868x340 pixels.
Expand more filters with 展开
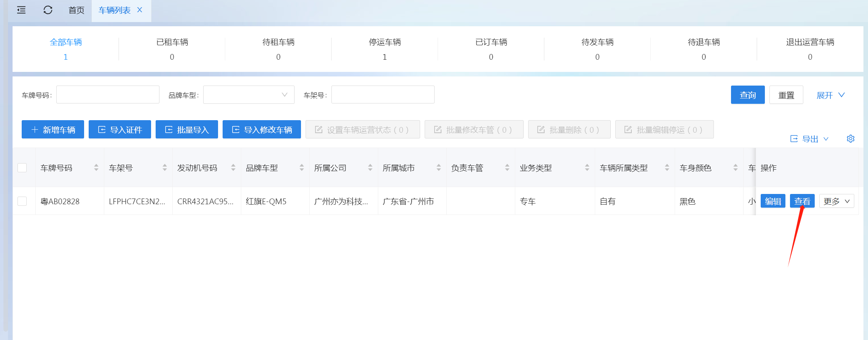pos(830,95)
